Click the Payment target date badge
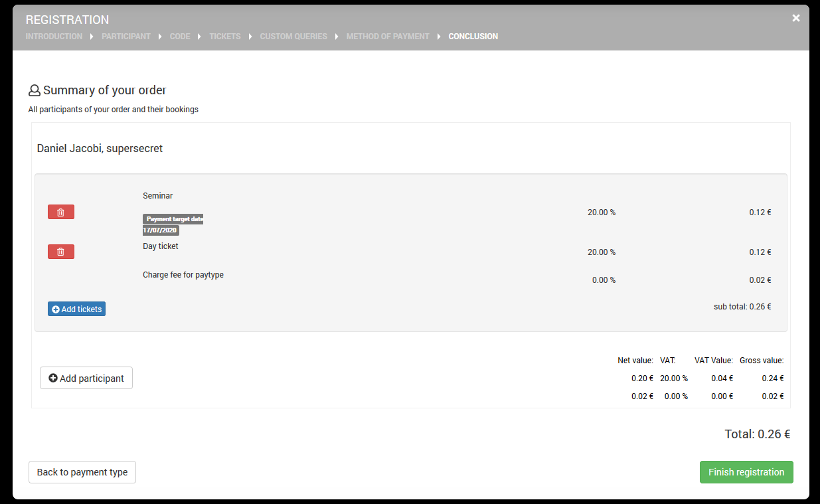Viewport: 820px width, 504px height. tap(173, 219)
